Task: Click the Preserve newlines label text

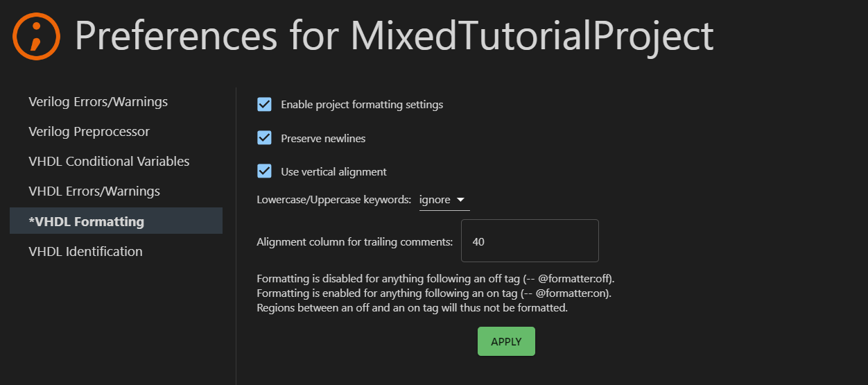Action: click(x=323, y=138)
